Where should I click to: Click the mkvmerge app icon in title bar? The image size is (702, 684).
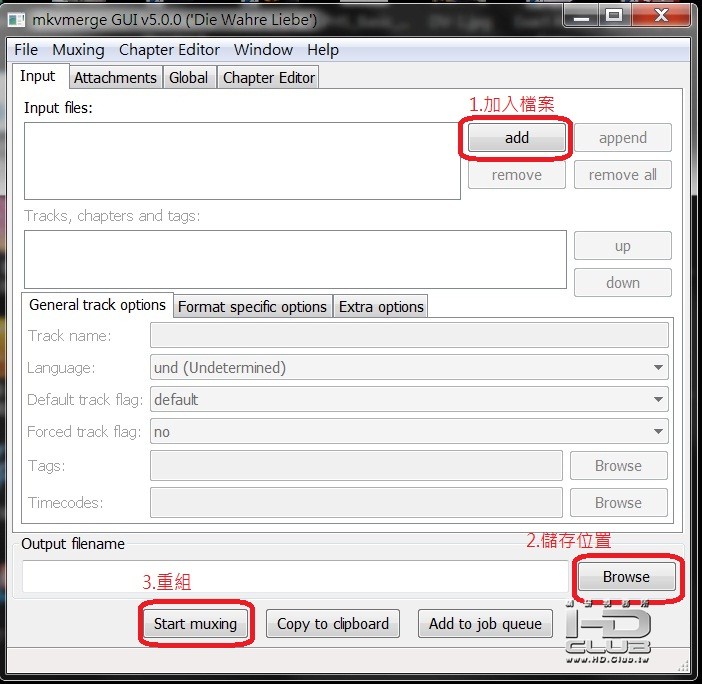click(x=17, y=20)
